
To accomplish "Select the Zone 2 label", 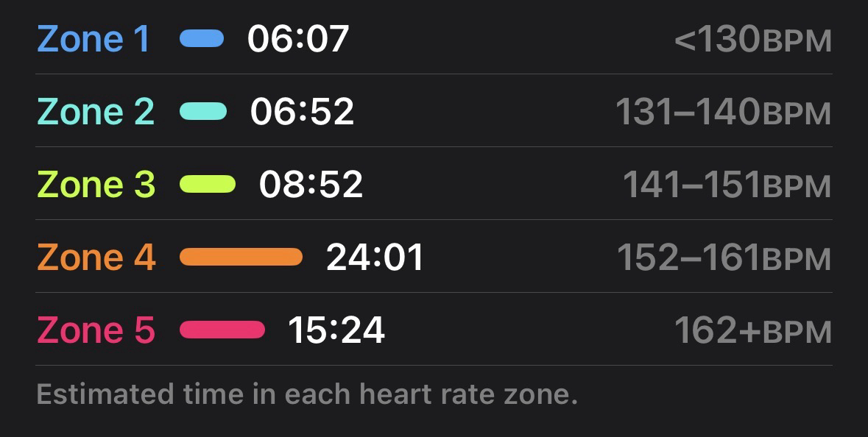I will point(96,112).
